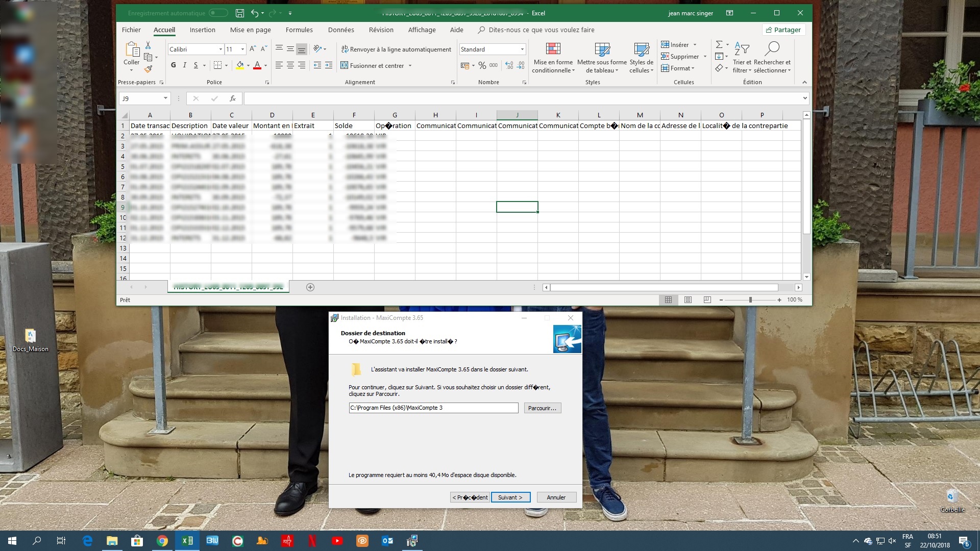Click the Coller paste icon
The width and height of the screenshot is (980, 551).
click(132, 50)
